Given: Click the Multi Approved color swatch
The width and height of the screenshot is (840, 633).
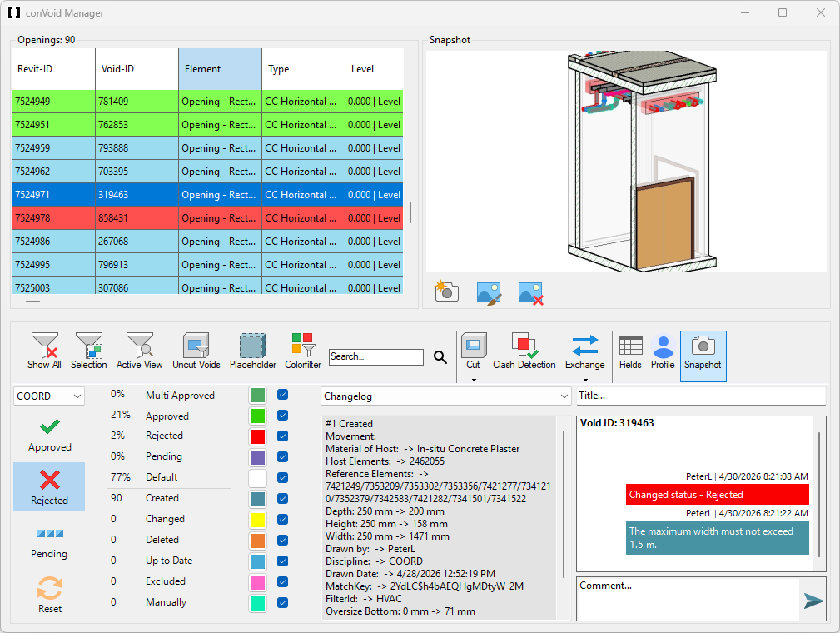Looking at the screenshot, I should [x=258, y=395].
